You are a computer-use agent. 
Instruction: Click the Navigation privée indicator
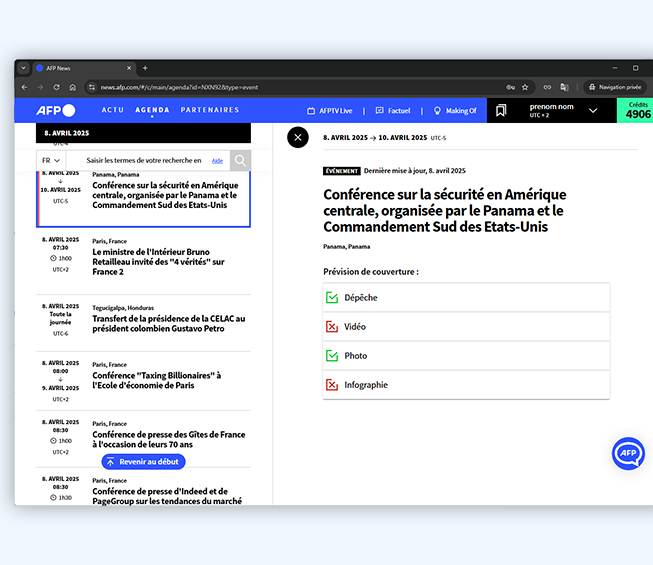615,87
